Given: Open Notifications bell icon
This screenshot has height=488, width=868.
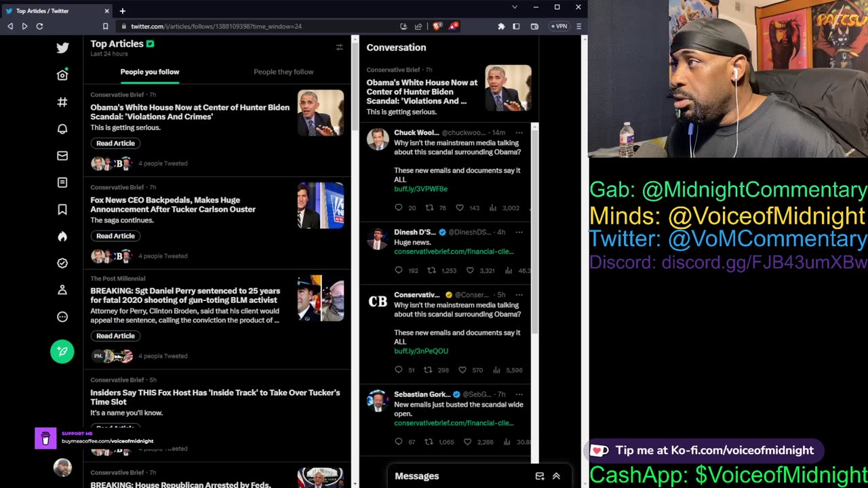Looking at the screenshot, I should tap(62, 129).
